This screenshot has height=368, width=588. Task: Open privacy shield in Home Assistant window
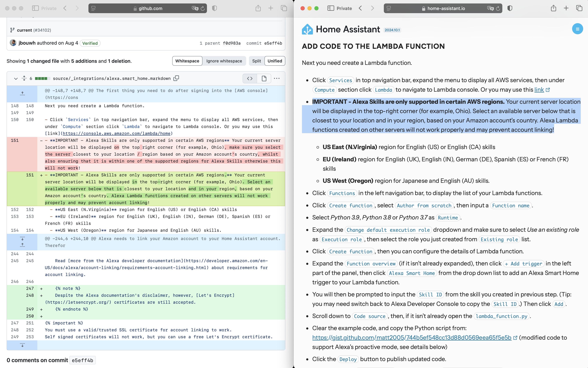coord(510,8)
